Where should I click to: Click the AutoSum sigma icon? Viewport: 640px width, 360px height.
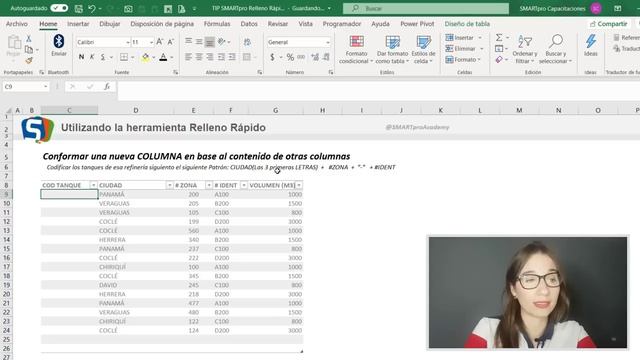499,38
